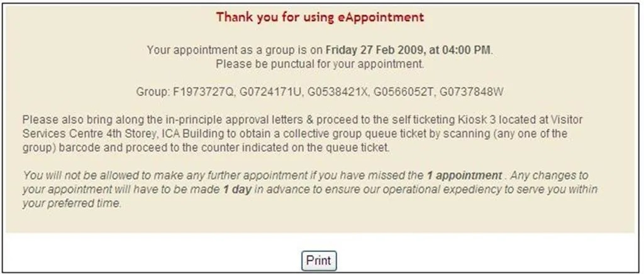The image size is (644, 274).
Task: Click the Print button
Action: tap(319, 260)
